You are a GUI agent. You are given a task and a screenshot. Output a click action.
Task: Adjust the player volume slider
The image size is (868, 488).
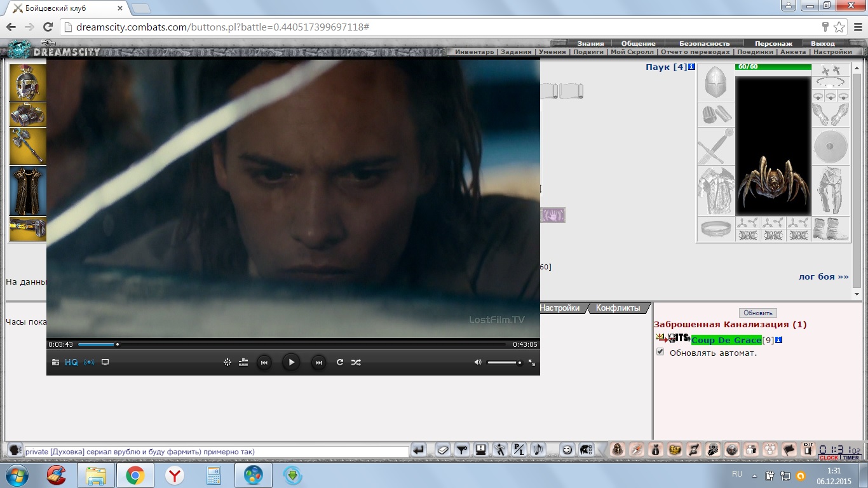(x=505, y=363)
